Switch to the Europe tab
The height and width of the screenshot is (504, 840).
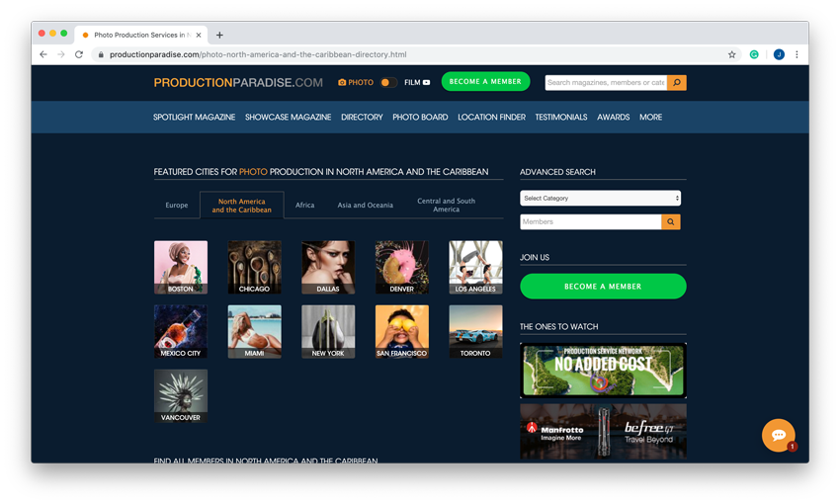pyautogui.click(x=177, y=206)
